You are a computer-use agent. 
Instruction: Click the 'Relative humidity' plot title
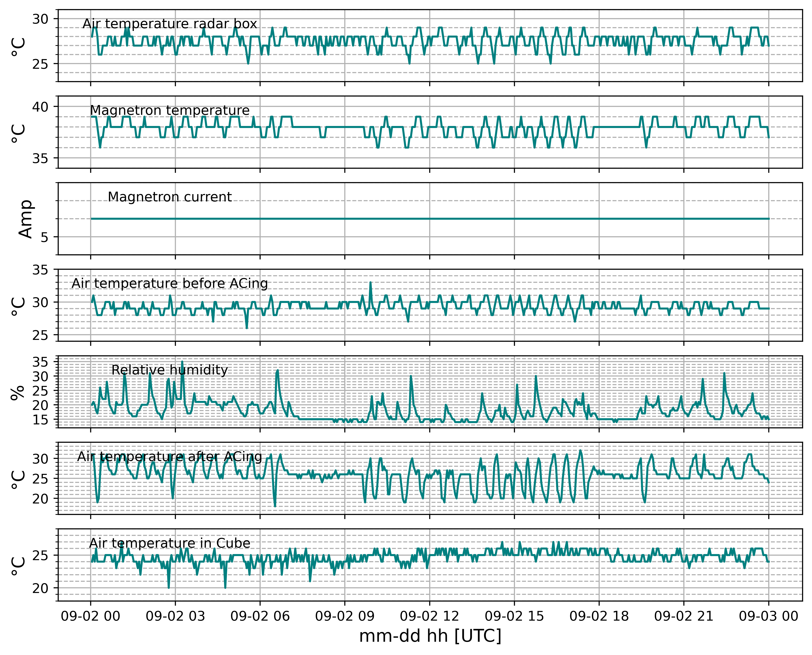coord(169,370)
